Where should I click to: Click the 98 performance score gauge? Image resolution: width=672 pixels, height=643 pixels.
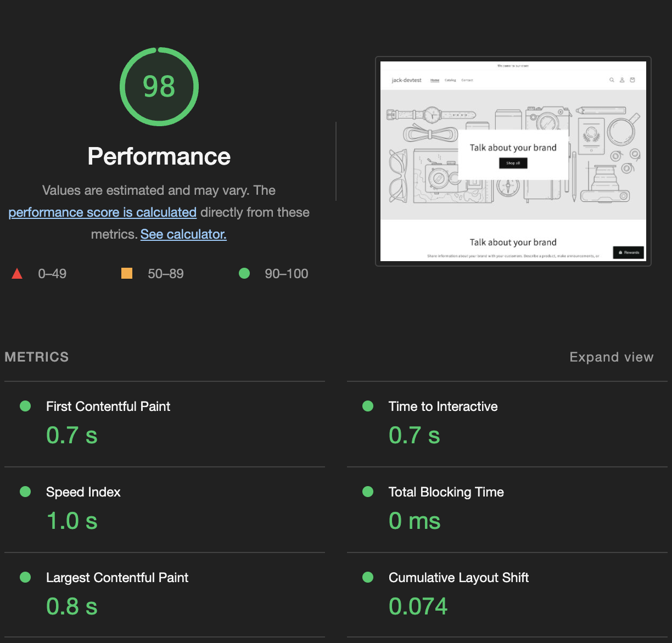[x=159, y=87]
